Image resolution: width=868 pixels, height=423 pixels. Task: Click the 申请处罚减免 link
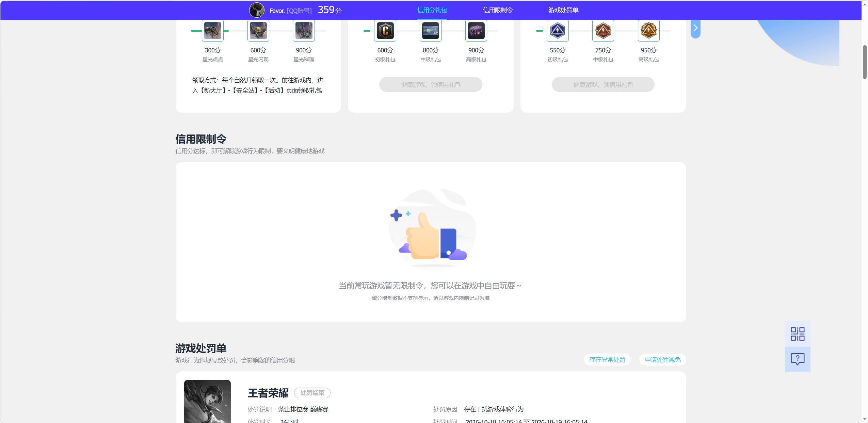[663, 360]
